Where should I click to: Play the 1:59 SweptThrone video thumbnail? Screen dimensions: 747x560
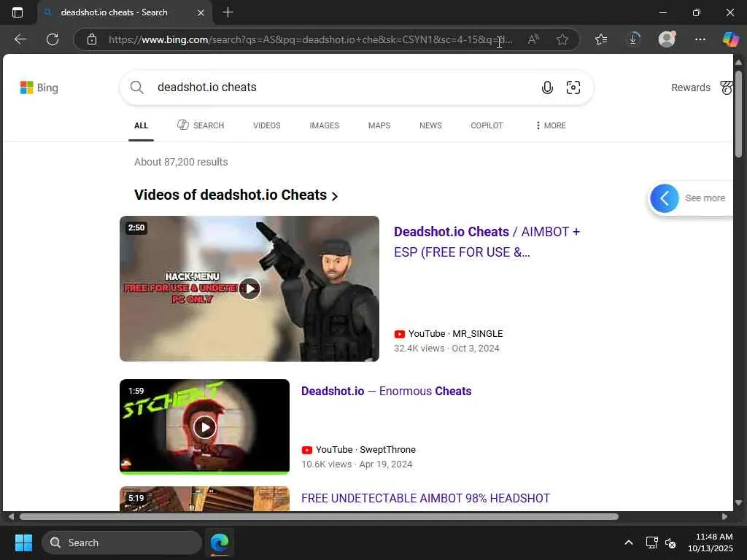pos(204,427)
